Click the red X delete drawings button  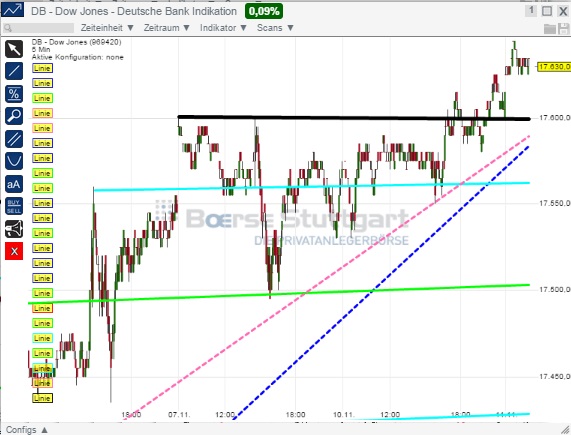click(x=14, y=251)
